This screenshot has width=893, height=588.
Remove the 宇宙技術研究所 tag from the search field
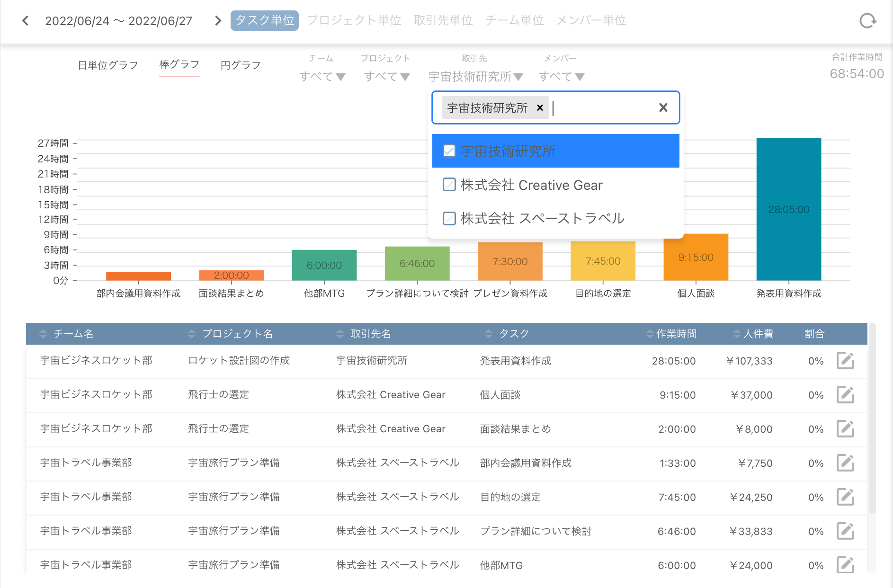click(540, 107)
